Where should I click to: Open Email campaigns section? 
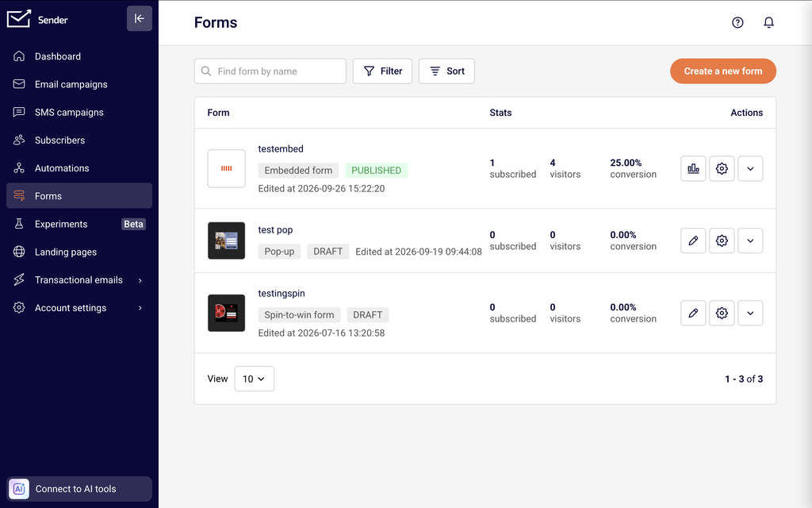coord(79,84)
